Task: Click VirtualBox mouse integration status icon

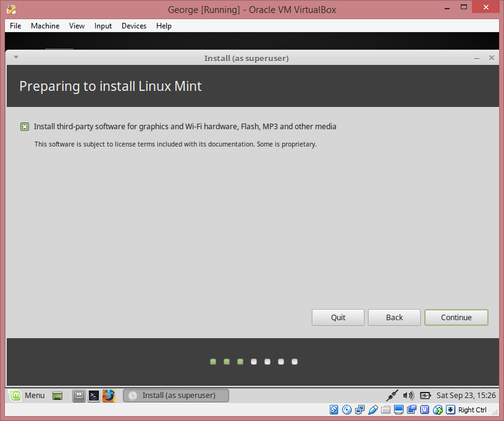Action: tap(438, 410)
